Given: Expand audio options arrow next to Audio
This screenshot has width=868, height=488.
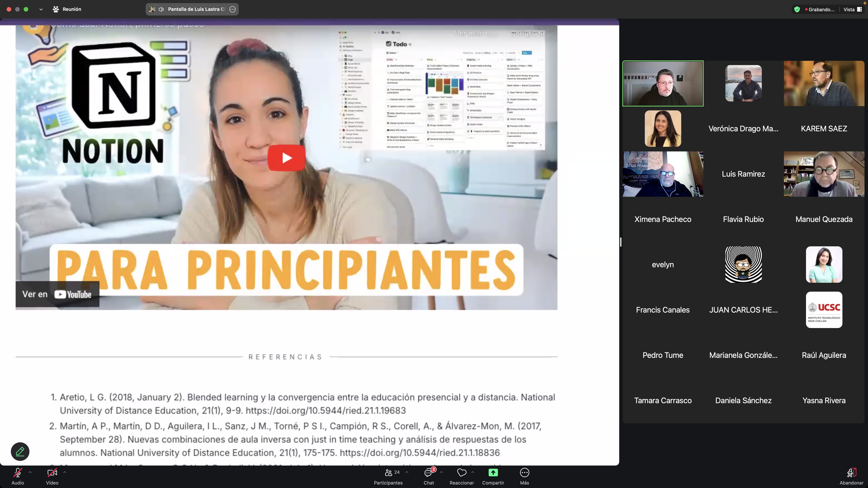Looking at the screenshot, I should 30,472.
